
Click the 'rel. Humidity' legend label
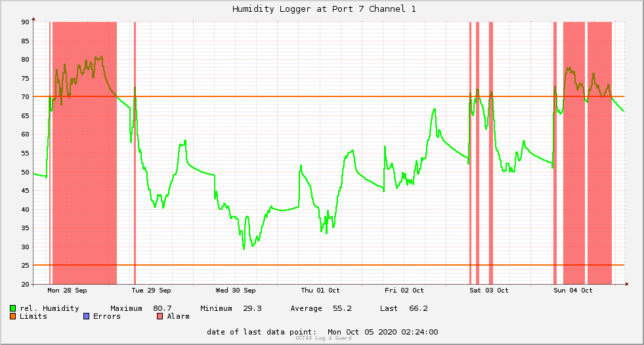pos(49,308)
